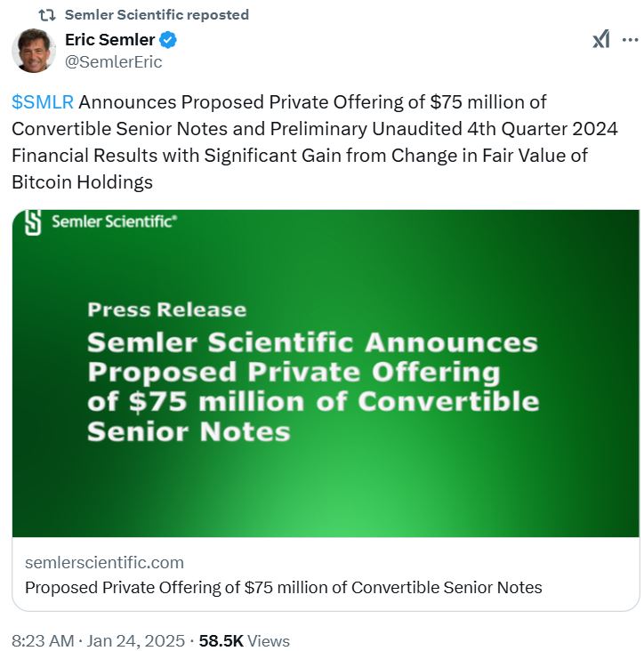The height and width of the screenshot is (651, 644).
Task: Open the Eric Semler display name
Action: pos(109,40)
